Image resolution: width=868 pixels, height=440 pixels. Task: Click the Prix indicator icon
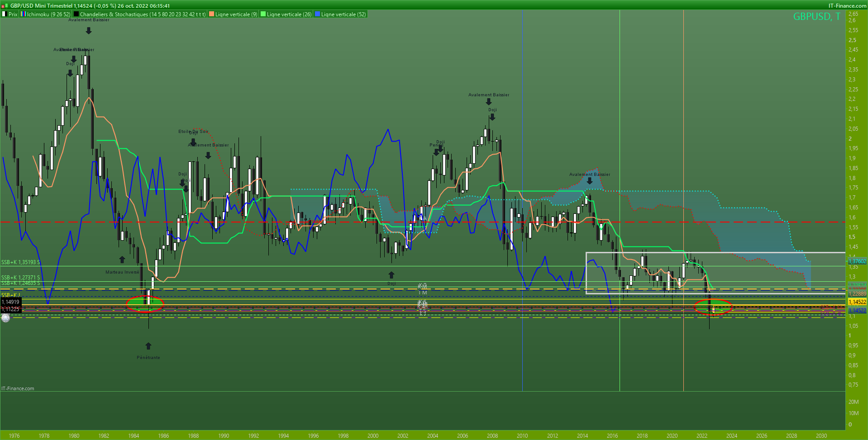point(5,14)
